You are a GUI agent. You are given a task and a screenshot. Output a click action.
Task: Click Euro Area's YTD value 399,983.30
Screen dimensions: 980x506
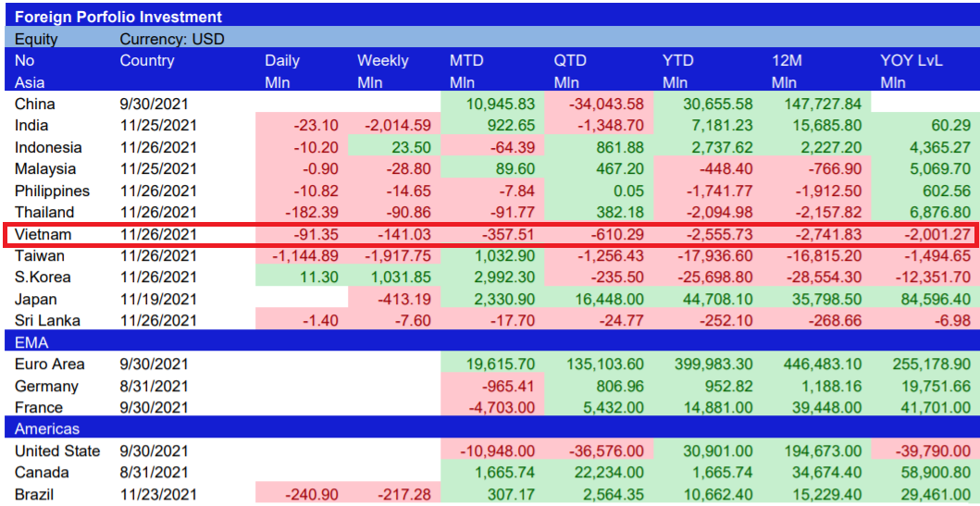(713, 364)
